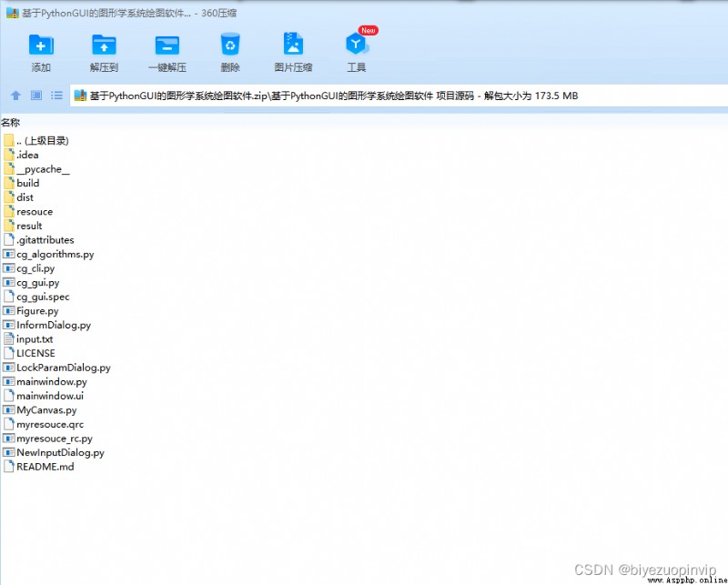728x585 pixels.
Task: Select the MyCanvas.py file
Action: tap(40, 410)
